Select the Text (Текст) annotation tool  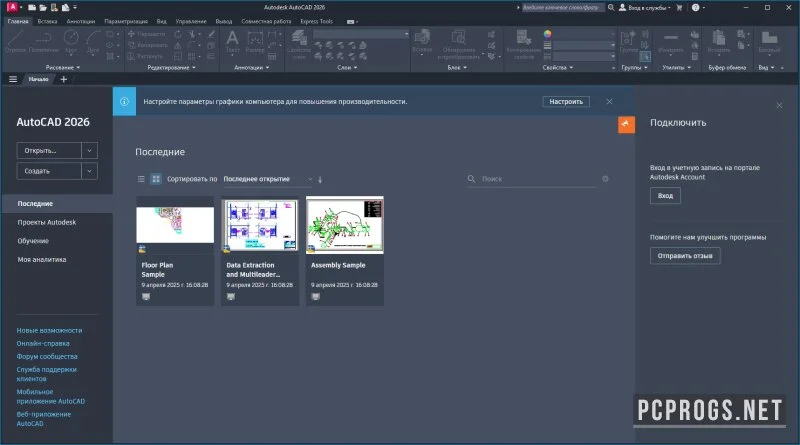pos(232,41)
